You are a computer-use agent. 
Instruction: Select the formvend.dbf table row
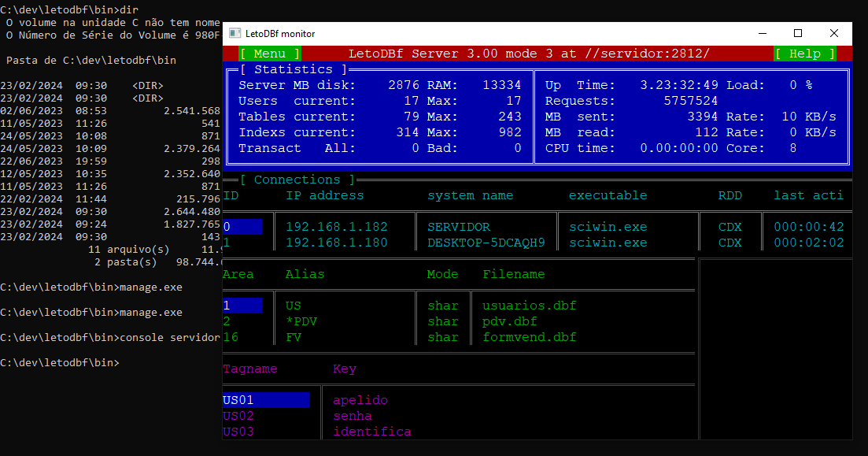tap(529, 337)
